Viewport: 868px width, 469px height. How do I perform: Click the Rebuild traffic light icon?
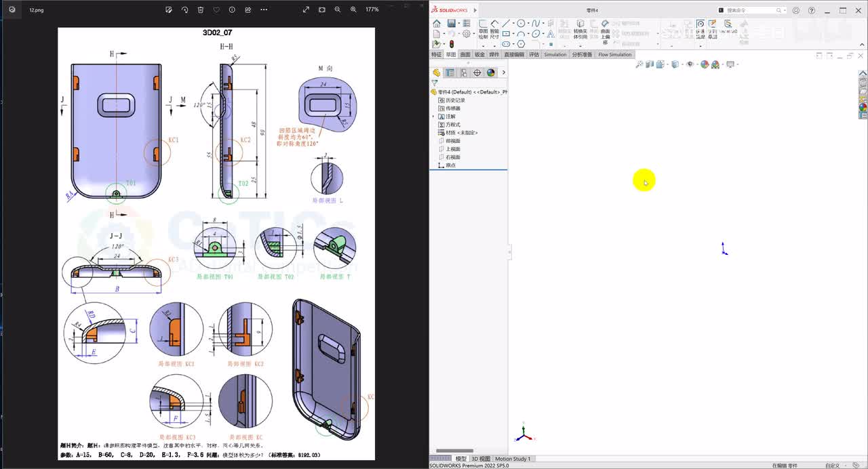452,43
